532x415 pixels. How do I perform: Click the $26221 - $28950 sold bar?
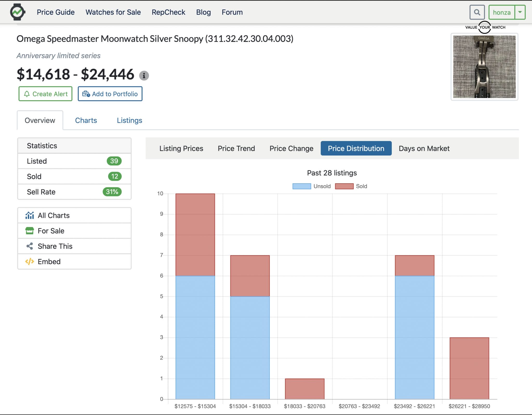point(469,368)
